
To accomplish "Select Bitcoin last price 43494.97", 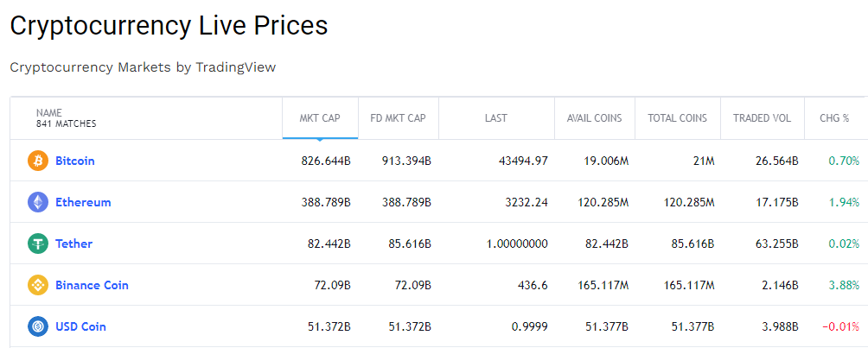I will (x=522, y=161).
